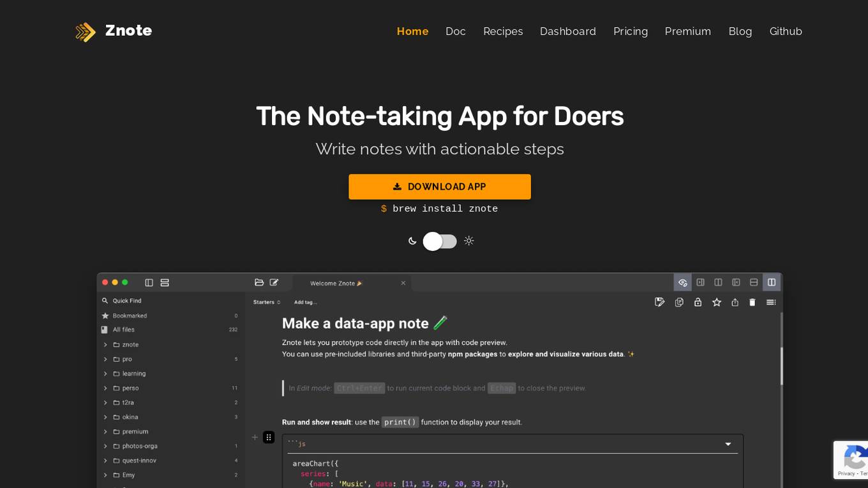Click the Add tag... field
The height and width of the screenshot is (488, 868).
point(306,302)
